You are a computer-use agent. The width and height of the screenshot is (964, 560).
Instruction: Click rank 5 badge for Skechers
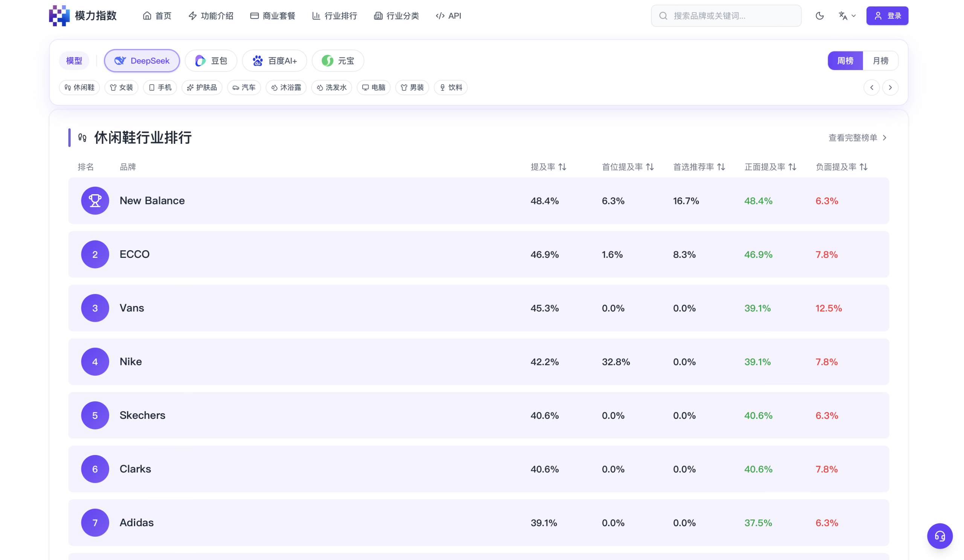[x=95, y=415]
